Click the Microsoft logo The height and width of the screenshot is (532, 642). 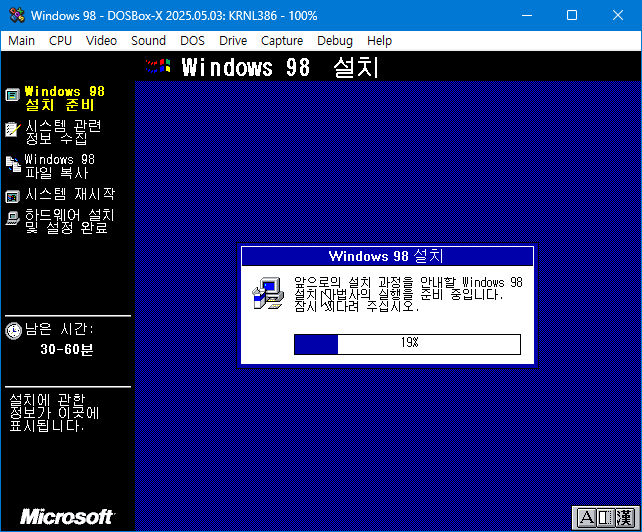tap(67, 516)
